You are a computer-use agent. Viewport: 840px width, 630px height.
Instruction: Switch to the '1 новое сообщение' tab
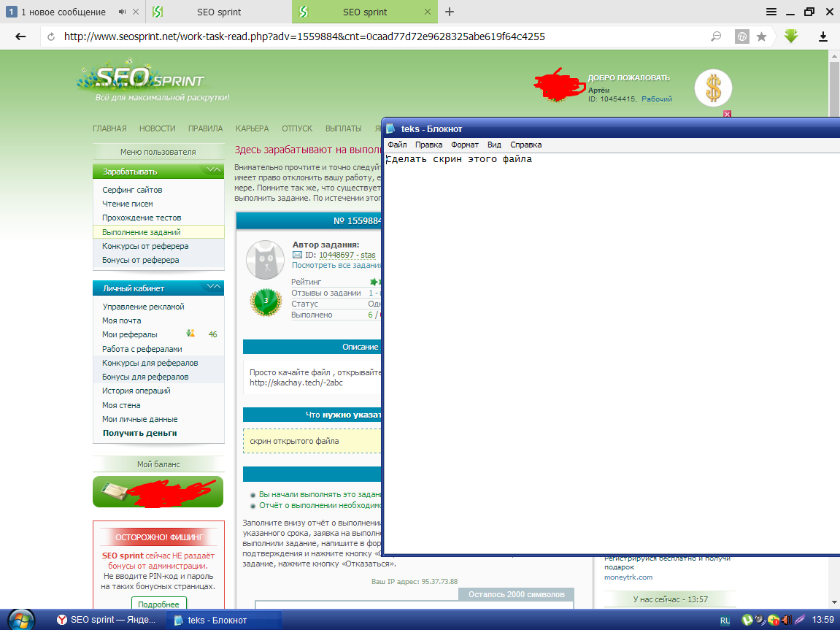pyautogui.click(x=63, y=12)
